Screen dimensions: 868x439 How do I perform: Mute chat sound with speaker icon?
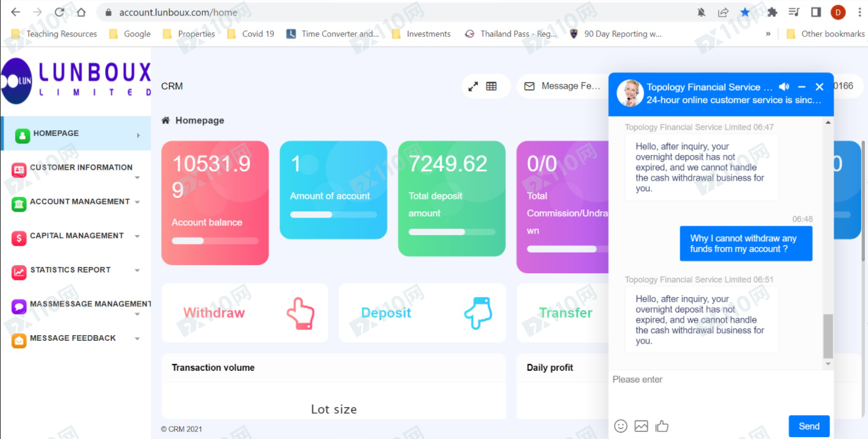[x=784, y=87]
